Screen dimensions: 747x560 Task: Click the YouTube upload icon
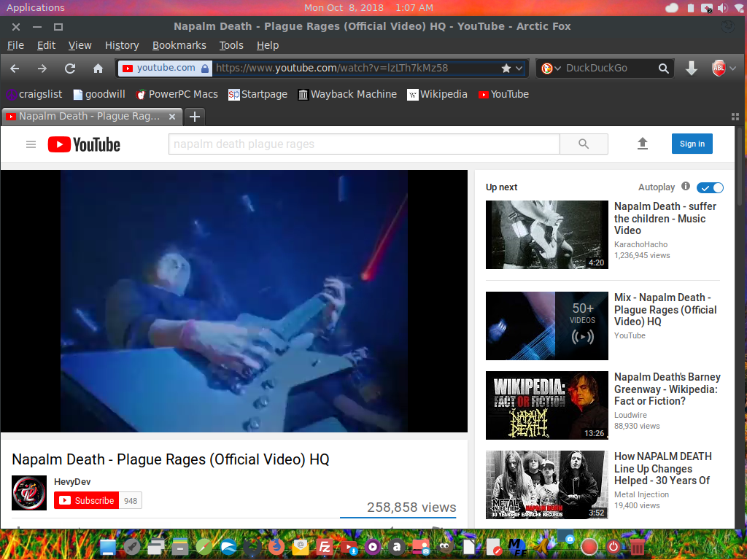pos(643,144)
